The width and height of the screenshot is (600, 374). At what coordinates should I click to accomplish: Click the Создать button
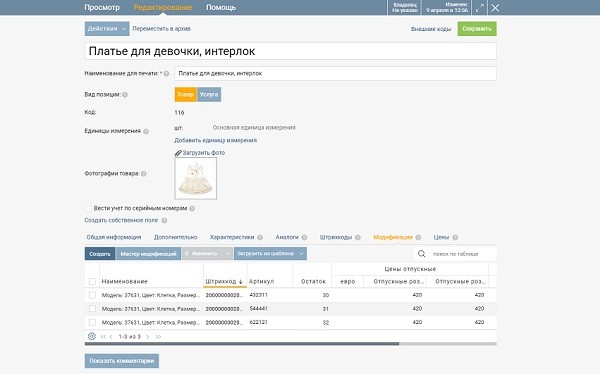pyautogui.click(x=100, y=254)
